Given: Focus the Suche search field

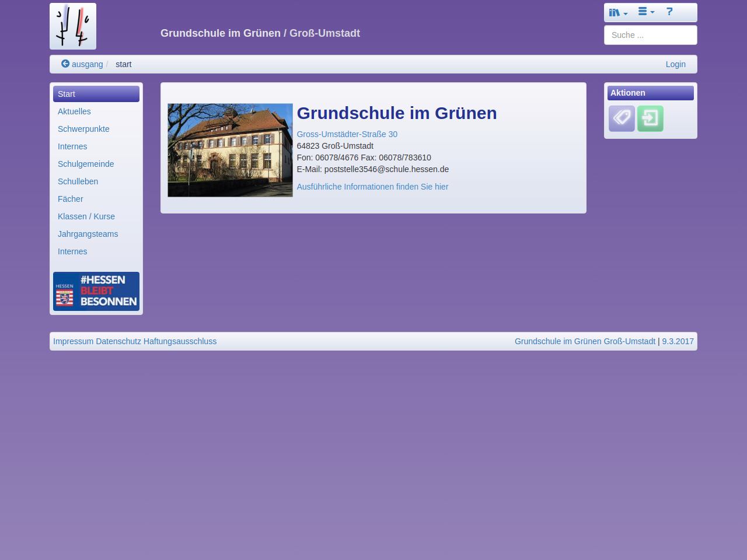Looking at the screenshot, I should (650, 35).
